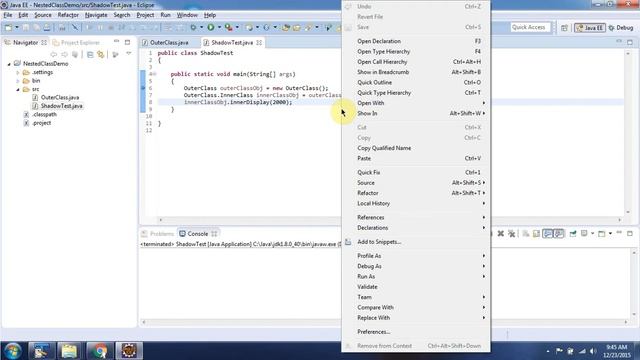Toggle Show Console on Standard Out
Screen dimensions: 640x360
click(x=548, y=233)
